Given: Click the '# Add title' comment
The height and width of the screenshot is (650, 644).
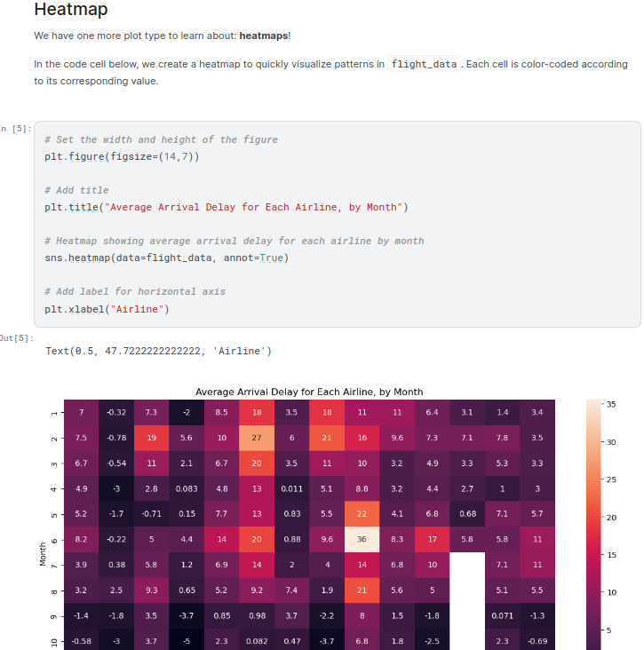Looking at the screenshot, I should pyautogui.click(x=76, y=190).
